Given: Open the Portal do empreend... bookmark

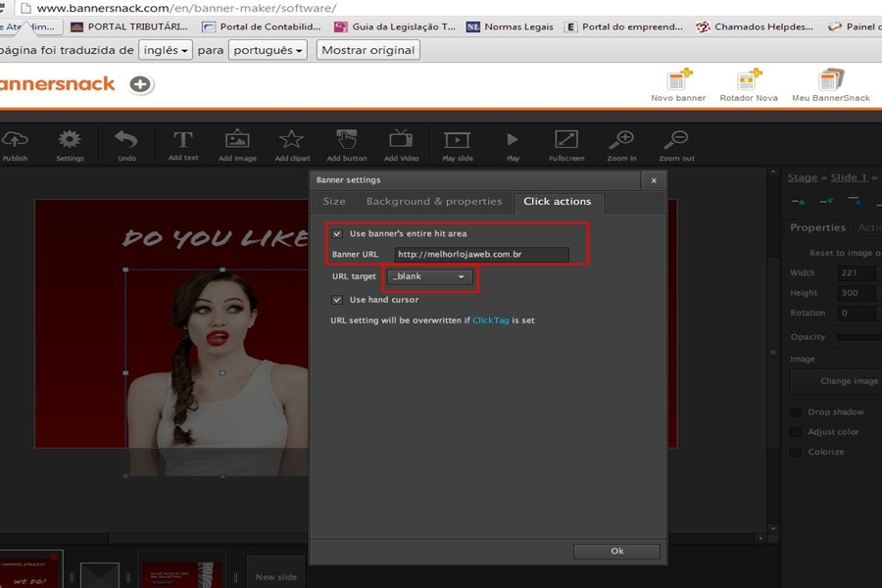Looking at the screenshot, I should coord(624,26).
